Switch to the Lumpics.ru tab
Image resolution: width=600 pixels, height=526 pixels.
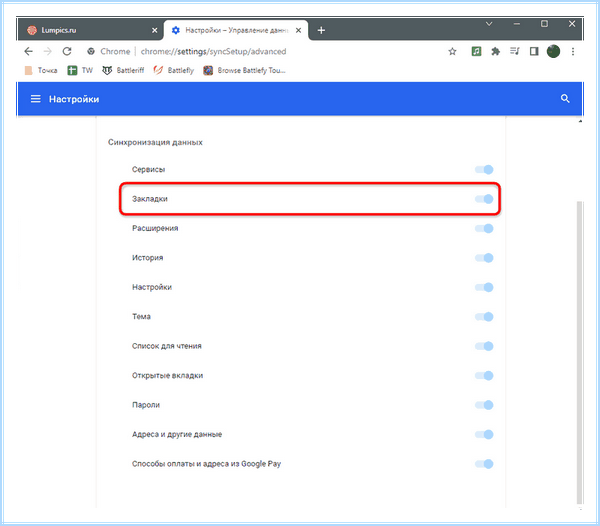click(x=90, y=30)
